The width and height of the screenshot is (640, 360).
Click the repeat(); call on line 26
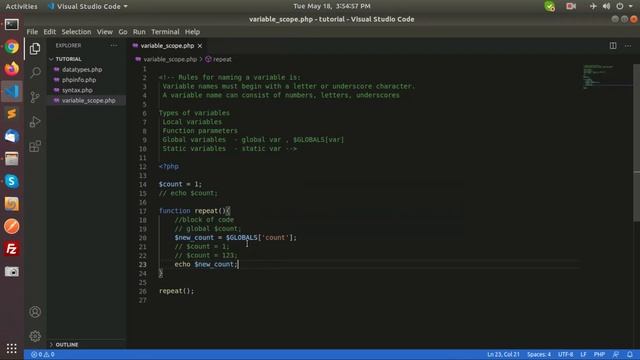pyautogui.click(x=177, y=291)
